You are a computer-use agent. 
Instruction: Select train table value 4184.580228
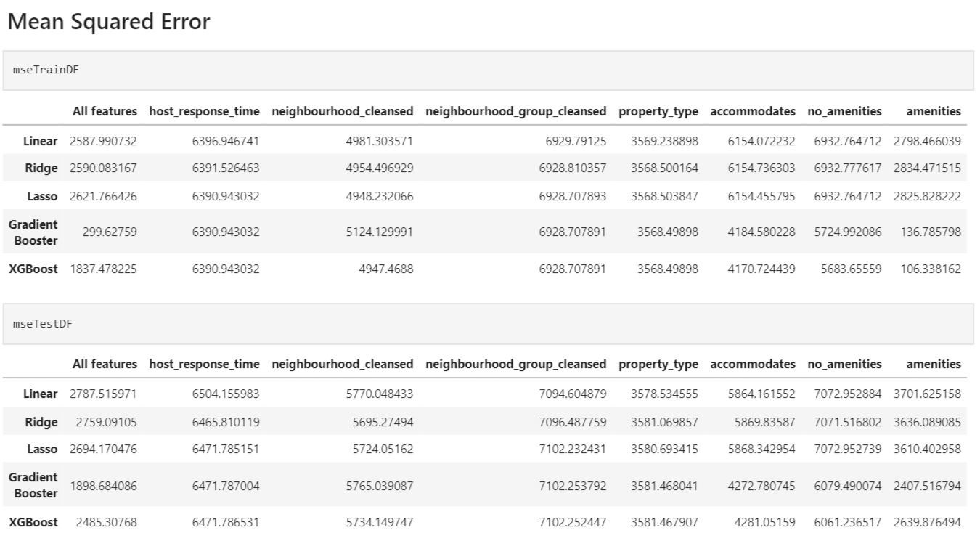coord(761,232)
